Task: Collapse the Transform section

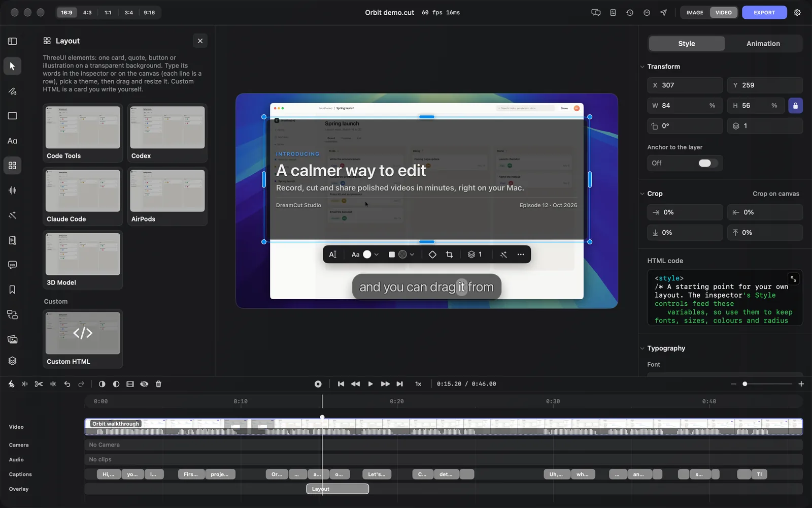Action: [x=642, y=67]
